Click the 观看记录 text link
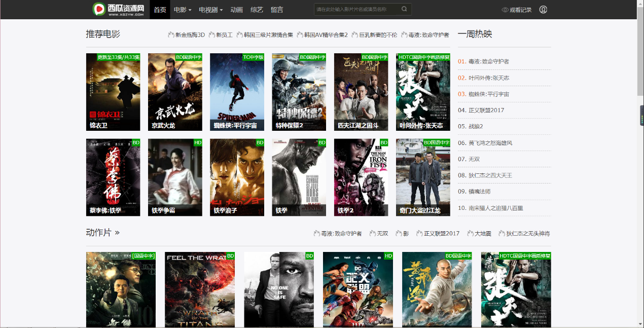Image resolution: width=644 pixels, height=328 pixels. coord(521,10)
